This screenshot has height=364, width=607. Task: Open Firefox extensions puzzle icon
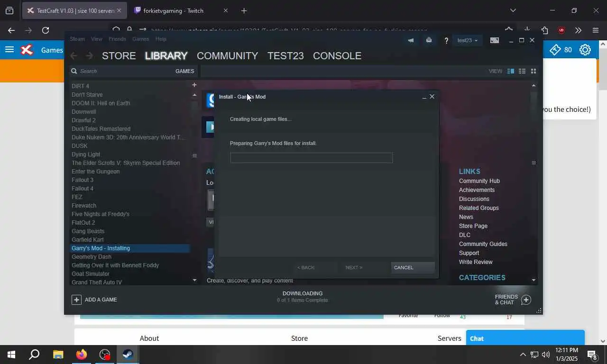point(544,30)
